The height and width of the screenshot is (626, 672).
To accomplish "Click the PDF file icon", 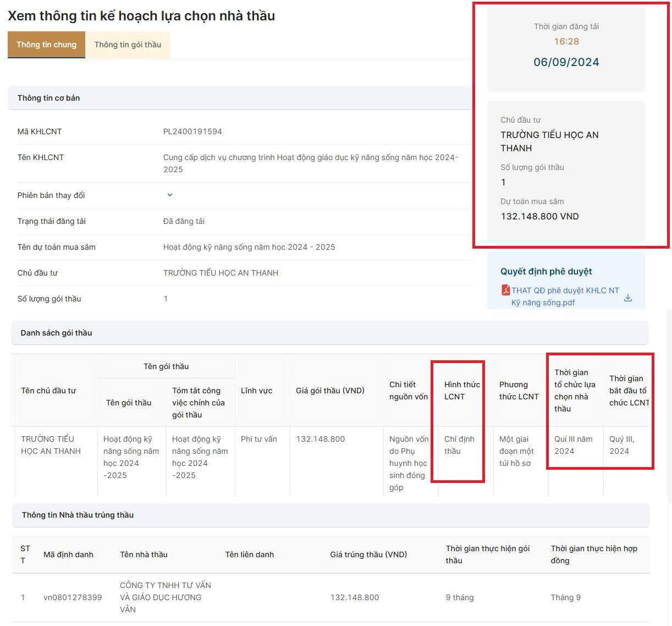I will coord(505,290).
